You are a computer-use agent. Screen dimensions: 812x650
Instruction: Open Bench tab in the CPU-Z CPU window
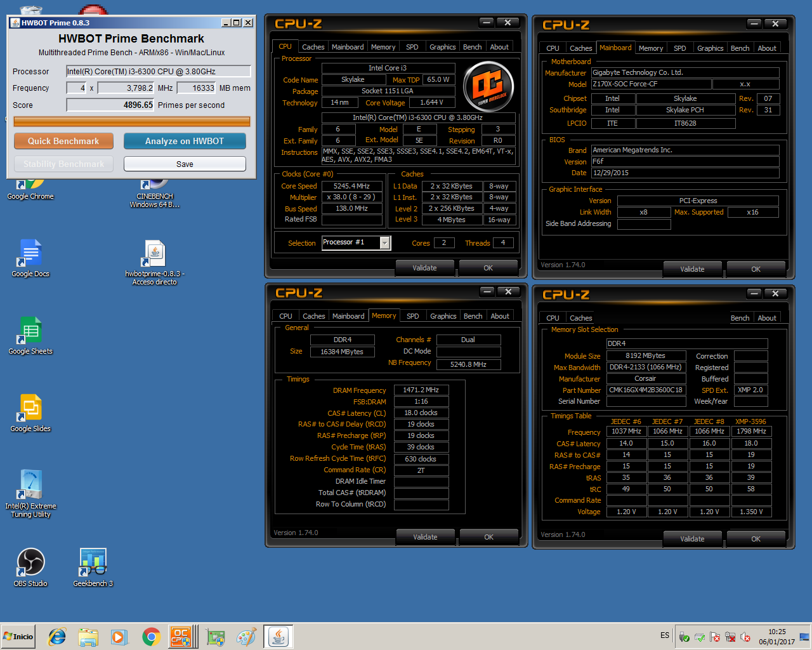click(472, 47)
